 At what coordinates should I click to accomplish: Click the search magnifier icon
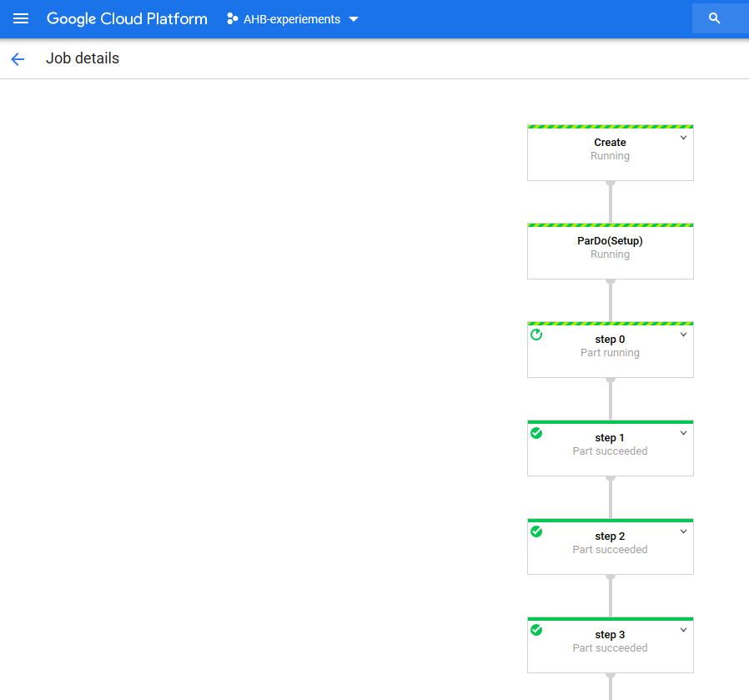714,18
